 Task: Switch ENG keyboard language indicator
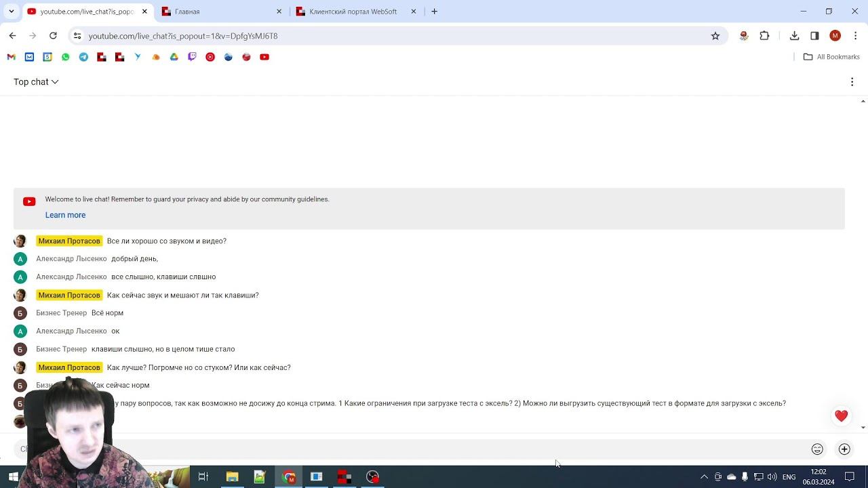coord(789,477)
